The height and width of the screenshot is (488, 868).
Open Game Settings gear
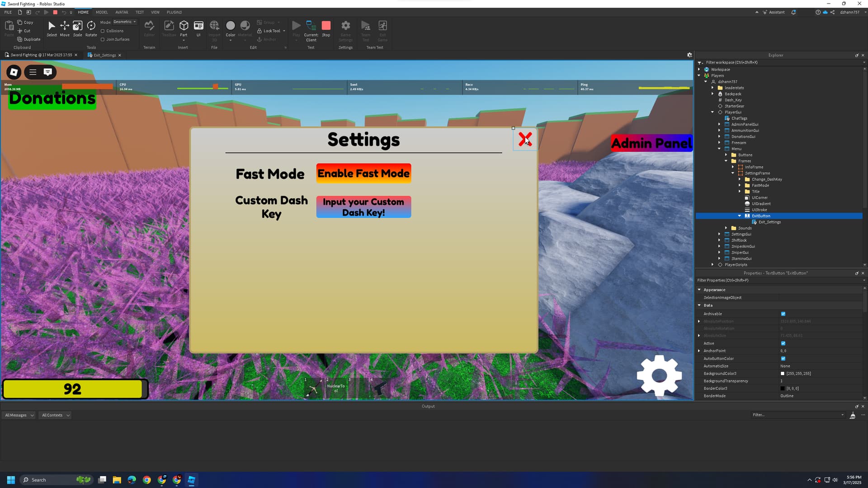(x=345, y=31)
